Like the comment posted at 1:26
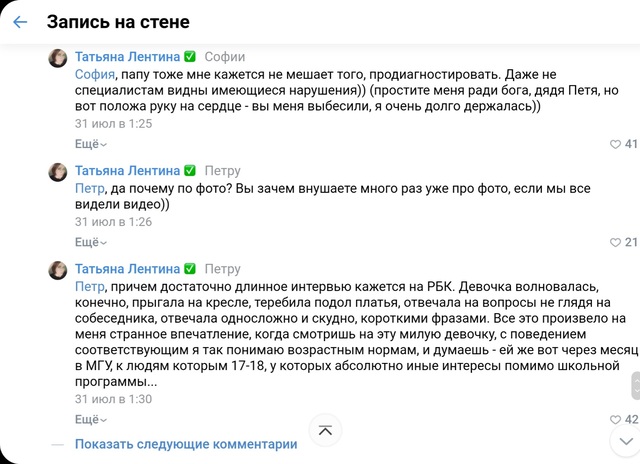This screenshot has height=464, width=640. coord(615,242)
